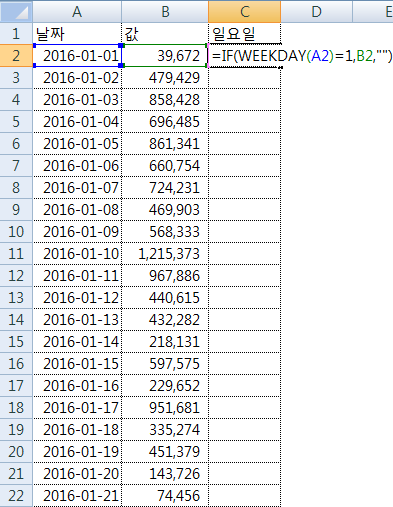Click value cell 39,672
The height and width of the screenshot is (507, 393).
click(x=165, y=56)
